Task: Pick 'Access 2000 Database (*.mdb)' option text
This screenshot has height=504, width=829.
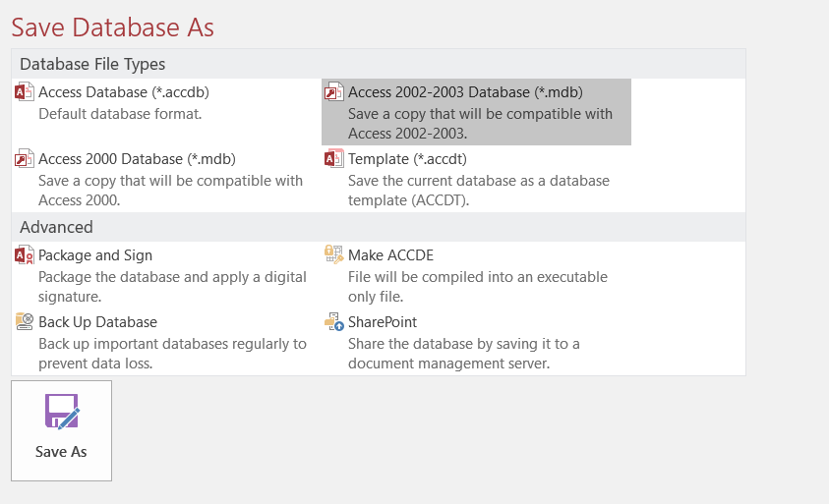Action: pos(137,159)
